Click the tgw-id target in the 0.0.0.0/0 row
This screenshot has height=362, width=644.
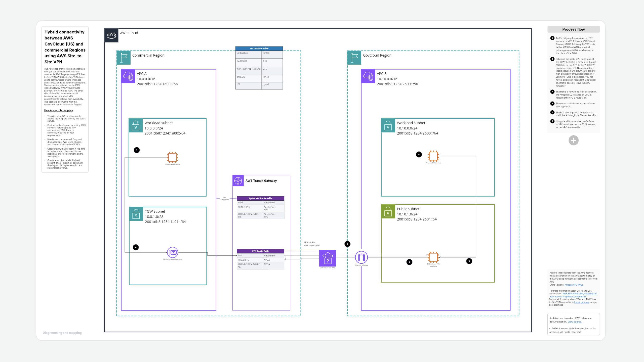point(272,78)
